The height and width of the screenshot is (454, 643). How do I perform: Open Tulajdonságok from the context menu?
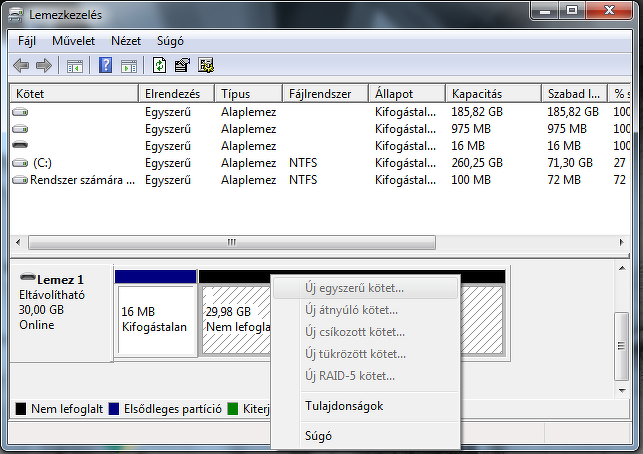pos(365,406)
